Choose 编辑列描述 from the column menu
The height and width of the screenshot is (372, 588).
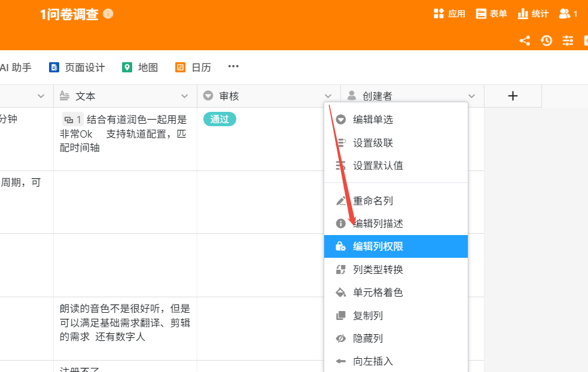point(396,224)
